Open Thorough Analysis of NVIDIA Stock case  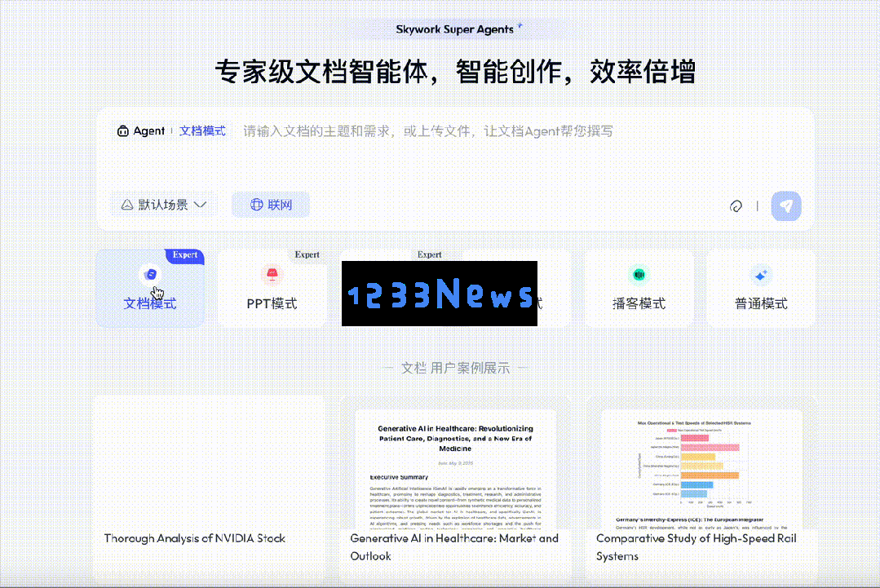tap(194, 538)
